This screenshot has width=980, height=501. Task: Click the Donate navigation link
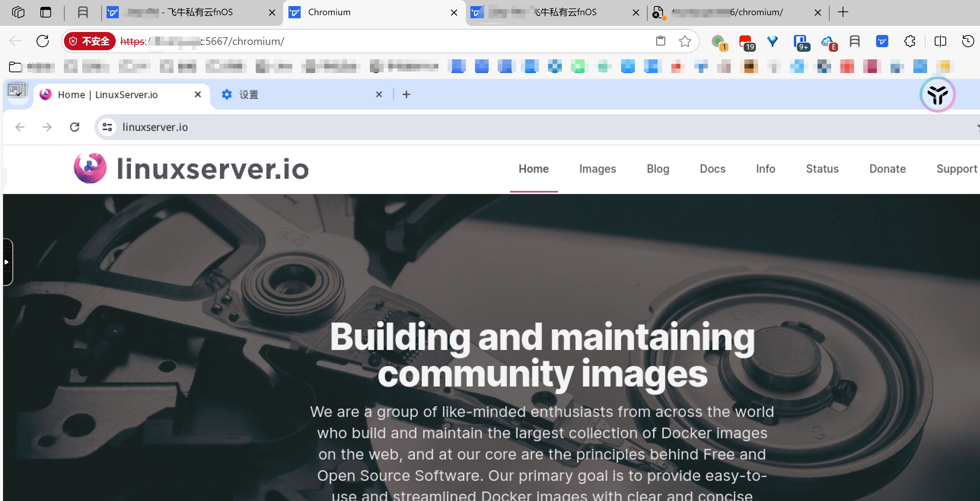point(887,169)
